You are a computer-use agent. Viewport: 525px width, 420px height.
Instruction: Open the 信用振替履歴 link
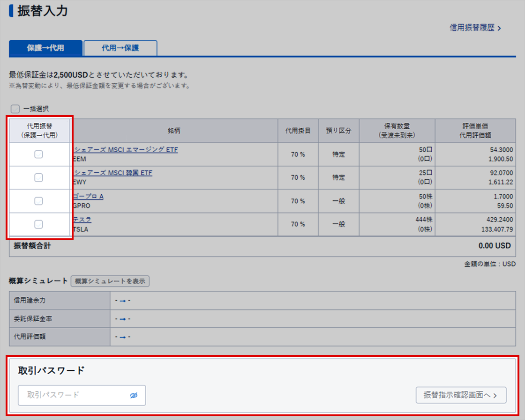tap(475, 28)
